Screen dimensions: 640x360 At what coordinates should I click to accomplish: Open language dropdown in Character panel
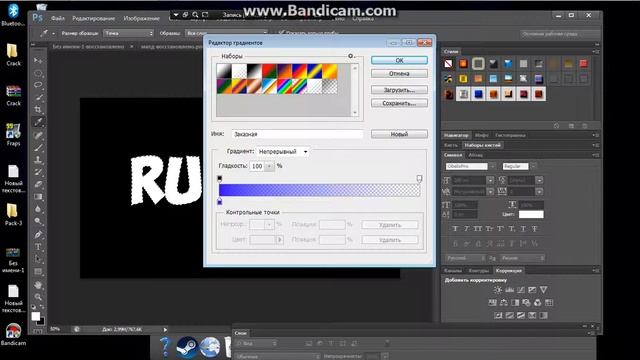(x=465, y=258)
